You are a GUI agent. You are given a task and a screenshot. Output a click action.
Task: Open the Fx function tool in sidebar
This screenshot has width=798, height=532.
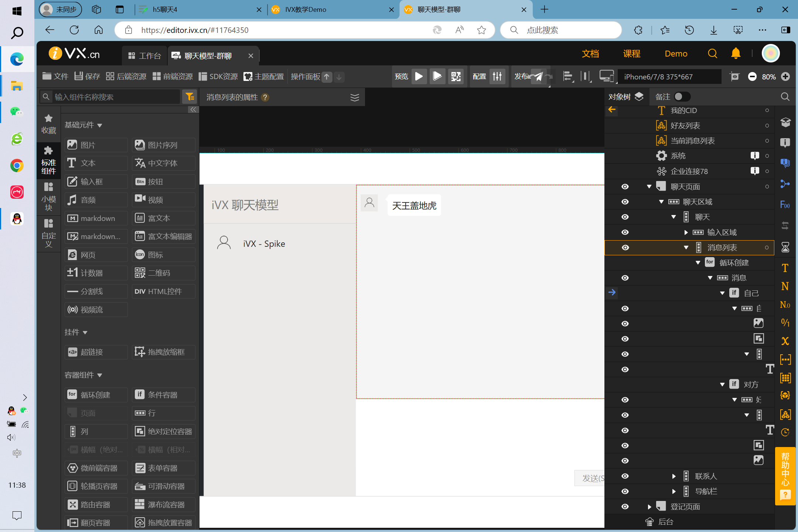785,204
